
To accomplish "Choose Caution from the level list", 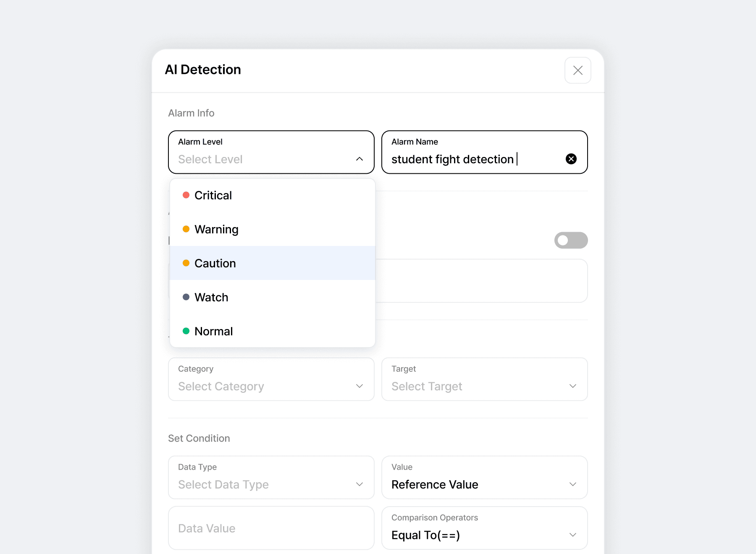I will pos(215,264).
